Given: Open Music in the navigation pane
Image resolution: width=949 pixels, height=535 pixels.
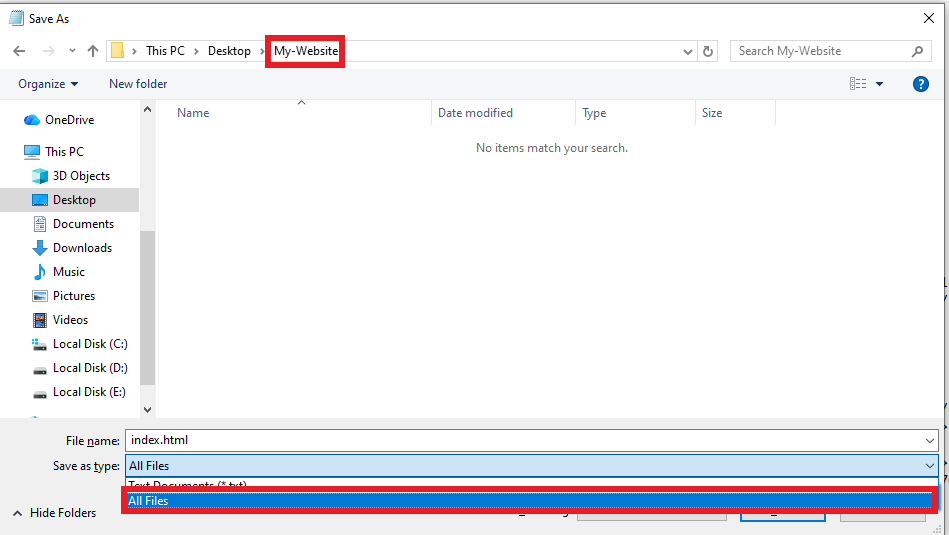Looking at the screenshot, I should pyautogui.click(x=68, y=272).
